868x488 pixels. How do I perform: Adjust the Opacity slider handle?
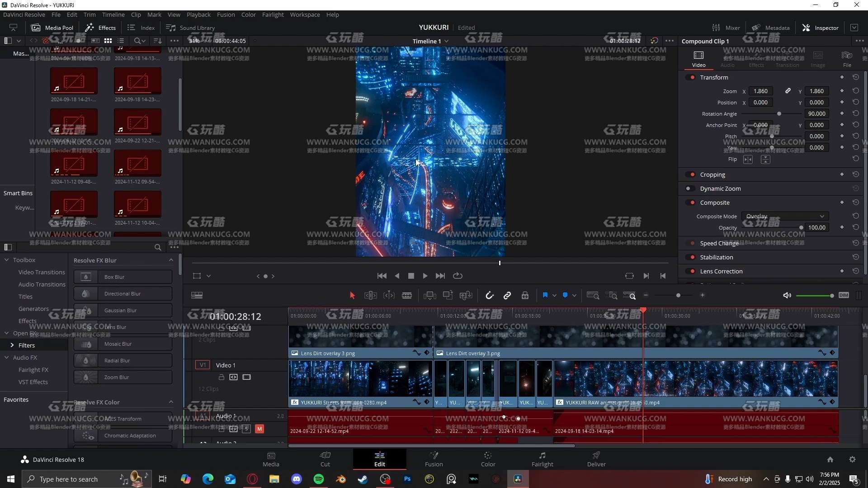coord(801,228)
